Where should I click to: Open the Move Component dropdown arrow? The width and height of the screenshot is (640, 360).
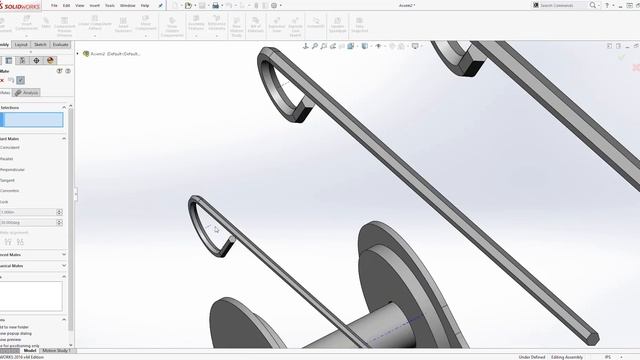point(146,36)
